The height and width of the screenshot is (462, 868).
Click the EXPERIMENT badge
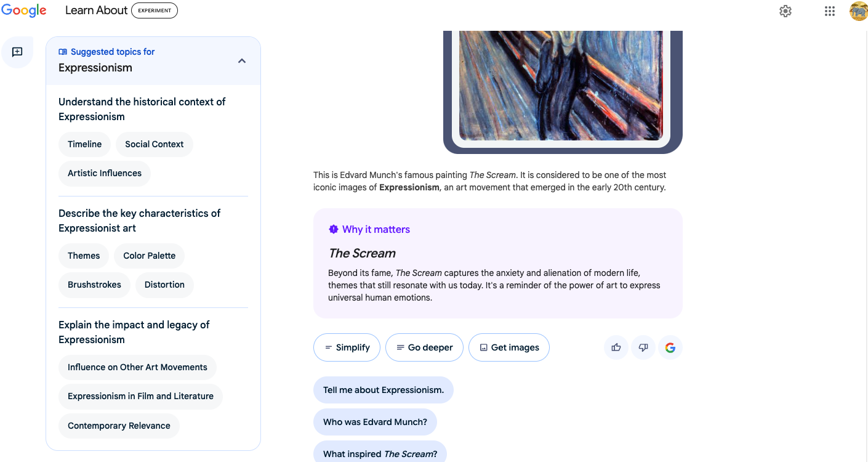[x=154, y=10]
